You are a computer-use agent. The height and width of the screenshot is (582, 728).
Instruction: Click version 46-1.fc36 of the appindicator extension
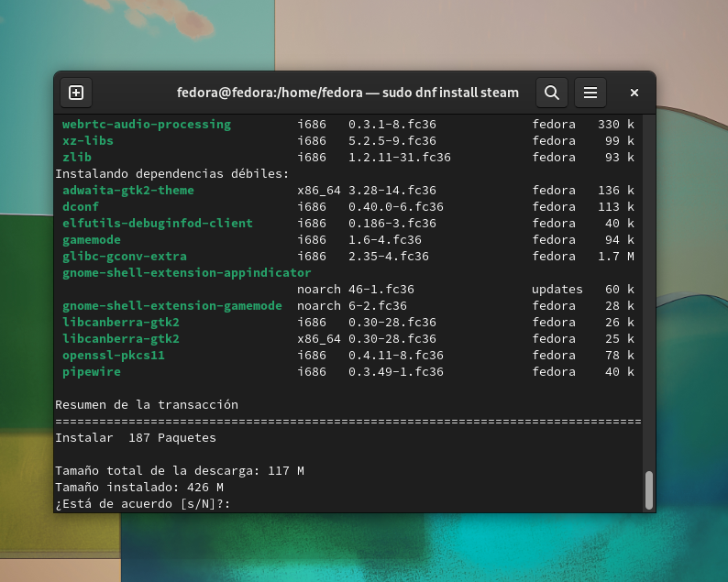[381, 289]
